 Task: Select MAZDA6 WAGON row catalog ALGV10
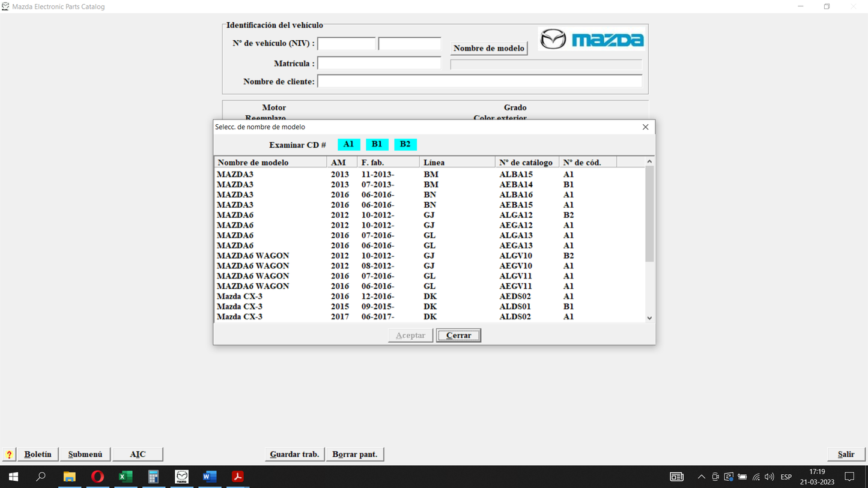pyautogui.click(x=429, y=256)
